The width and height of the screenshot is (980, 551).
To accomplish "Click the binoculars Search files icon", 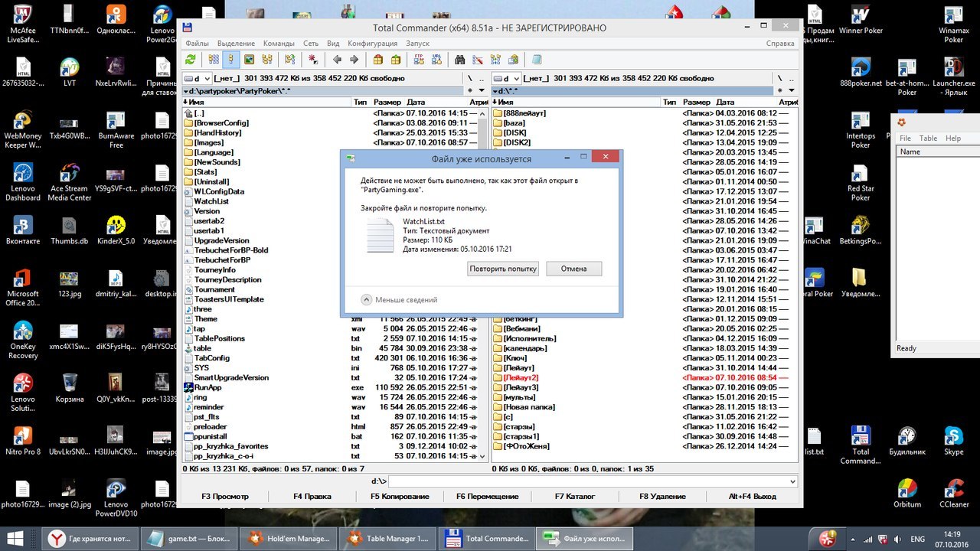I will click(x=460, y=60).
